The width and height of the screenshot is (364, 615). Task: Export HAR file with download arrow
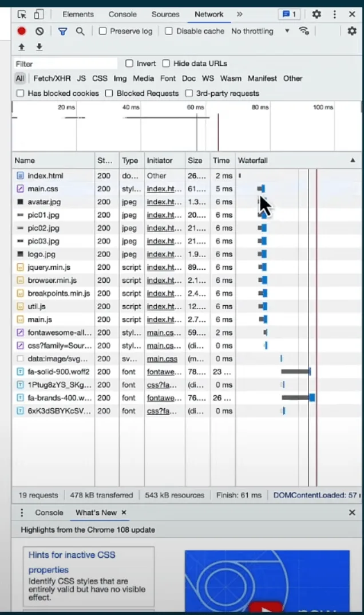tap(39, 47)
